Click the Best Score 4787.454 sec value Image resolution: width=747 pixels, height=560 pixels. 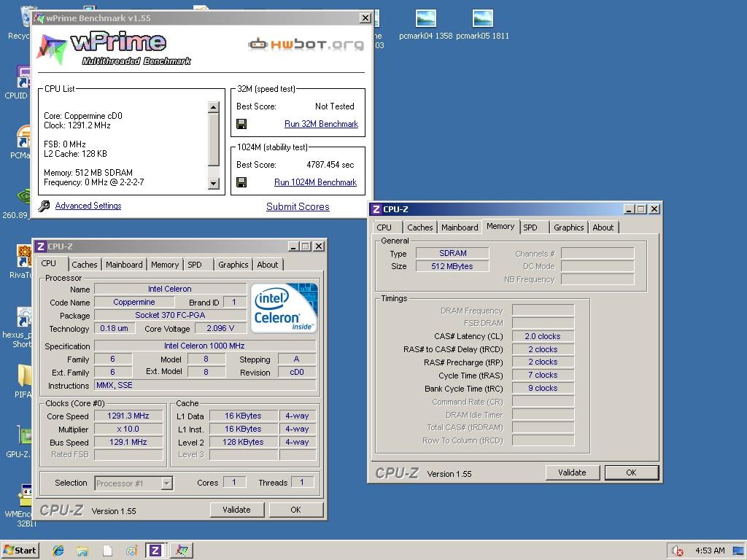click(x=330, y=165)
